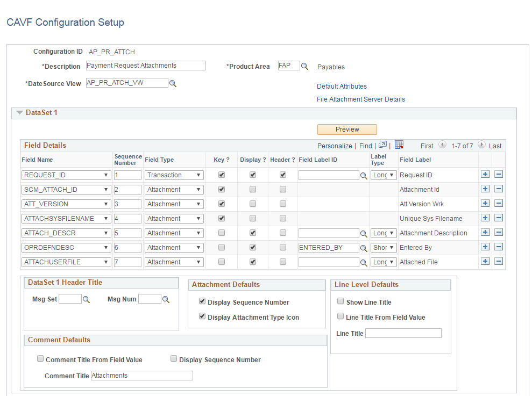Enable Show Line Title checkbox
The image size is (532, 396).
point(341,301)
